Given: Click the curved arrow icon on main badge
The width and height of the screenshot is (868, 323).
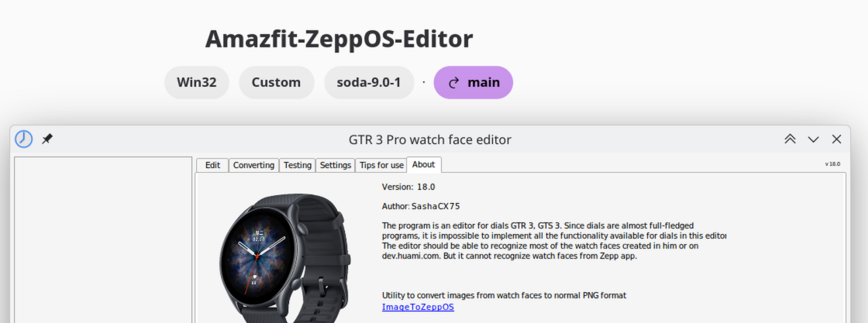Looking at the screenshot, I should (453, 83).
